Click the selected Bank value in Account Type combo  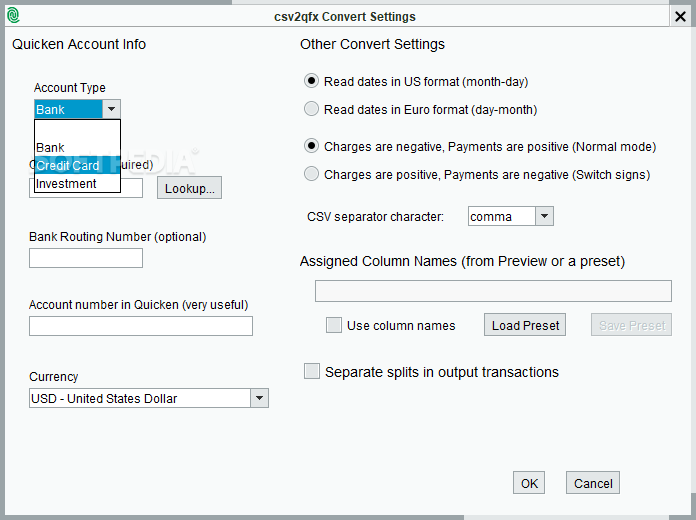click(68, 109)
